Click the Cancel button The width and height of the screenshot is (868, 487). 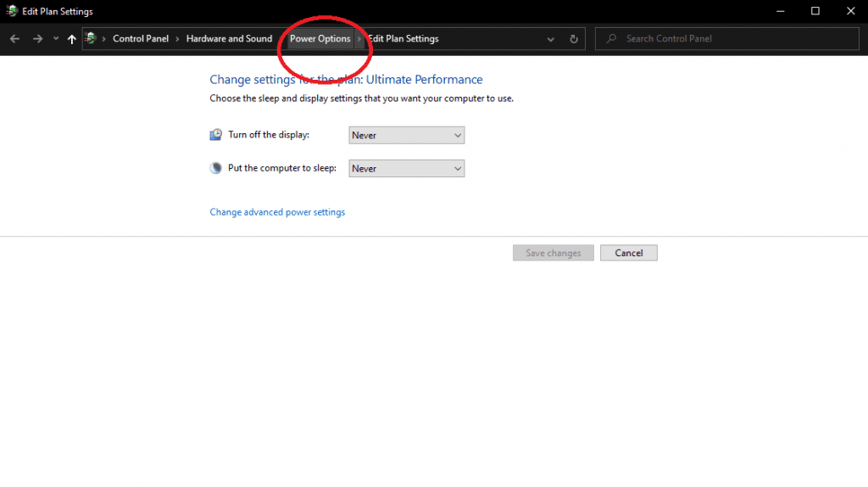tap(629, 253)
